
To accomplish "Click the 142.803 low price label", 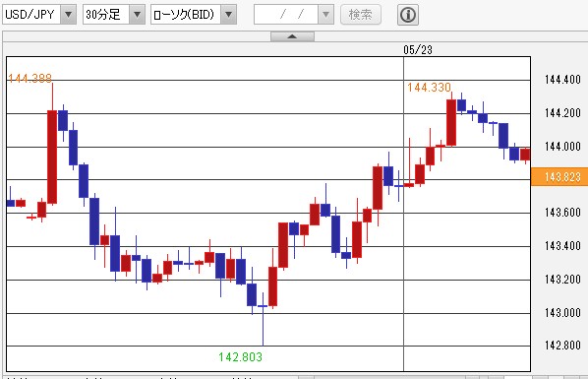I will point(240,356).
